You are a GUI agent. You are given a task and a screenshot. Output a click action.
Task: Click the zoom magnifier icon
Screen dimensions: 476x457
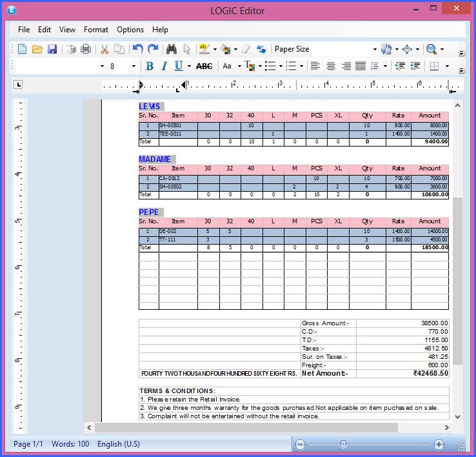(431, 49)
